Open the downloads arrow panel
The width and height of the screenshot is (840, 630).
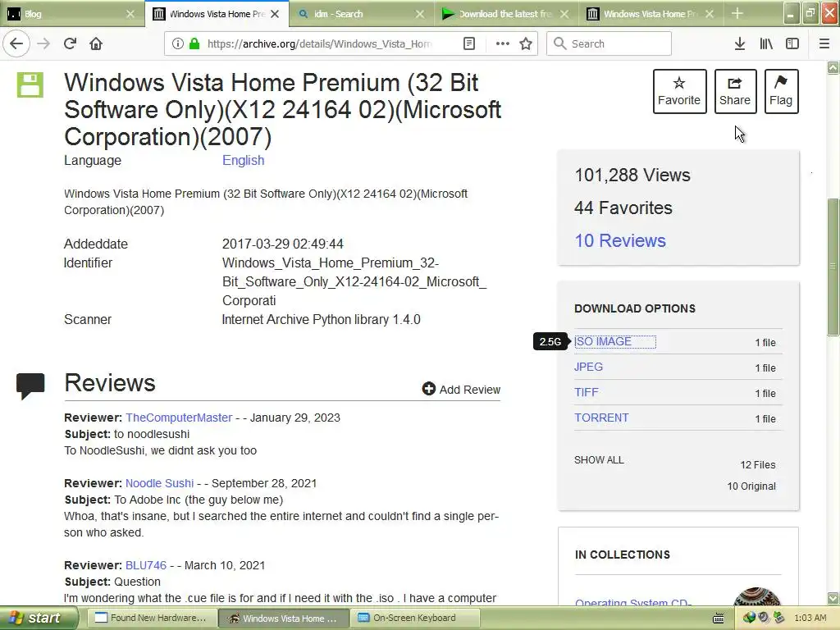[739, 43]
